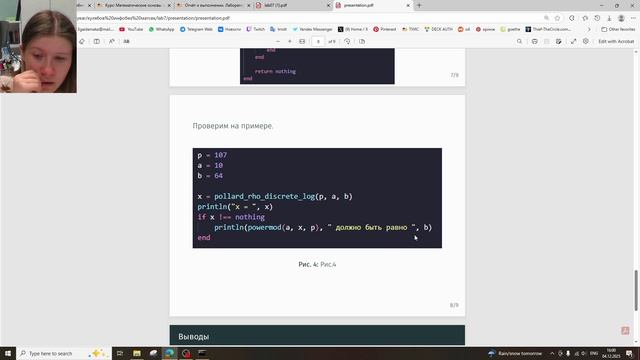Open the browser profile avatar
Viewport: 640px width, 360px height.
point(621,18)
